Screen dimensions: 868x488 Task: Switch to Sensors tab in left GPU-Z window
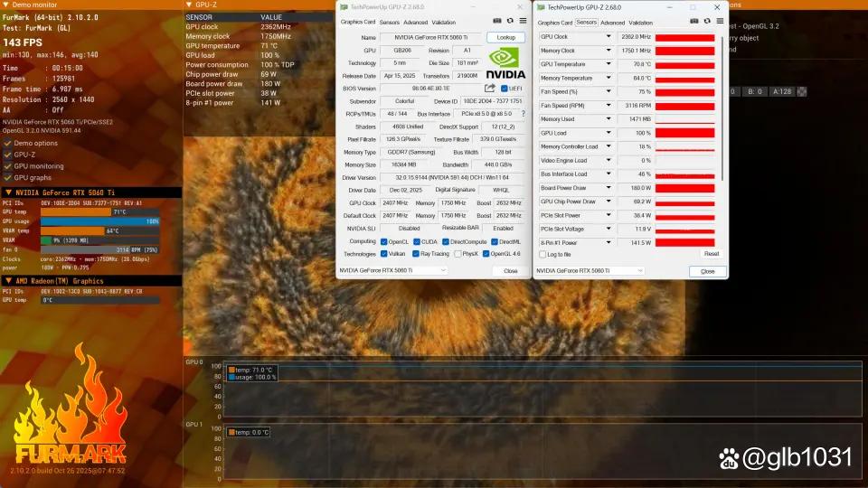[x=389, y=22]
